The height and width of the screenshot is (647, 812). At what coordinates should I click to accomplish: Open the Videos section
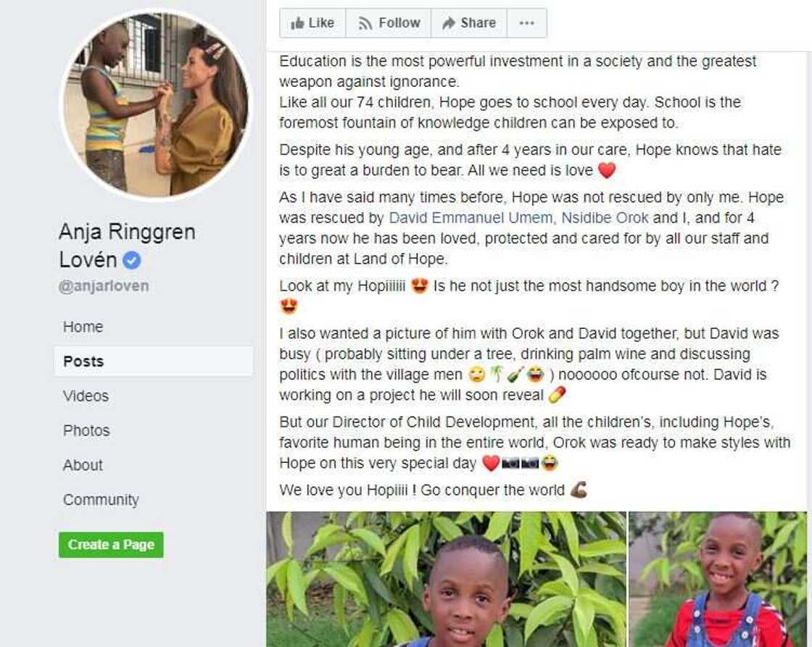coord(86,396)
